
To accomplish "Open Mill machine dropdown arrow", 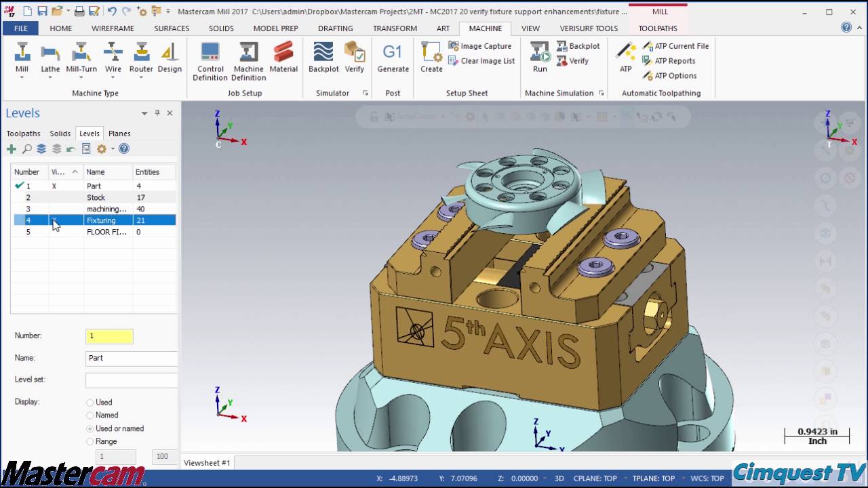I will coord(22,77).
